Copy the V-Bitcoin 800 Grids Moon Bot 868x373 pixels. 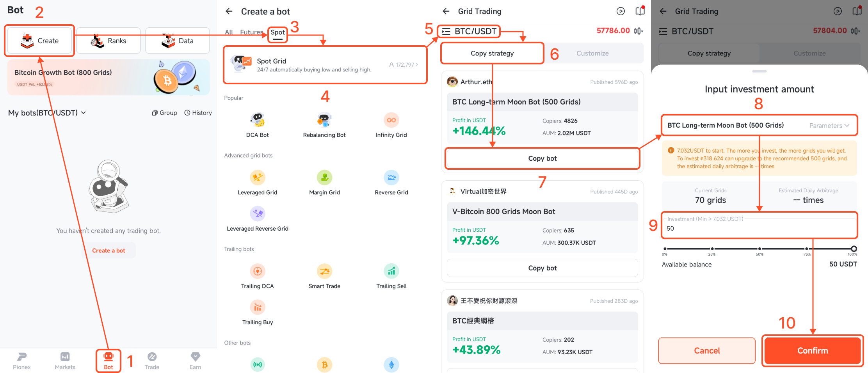[542, 268]
